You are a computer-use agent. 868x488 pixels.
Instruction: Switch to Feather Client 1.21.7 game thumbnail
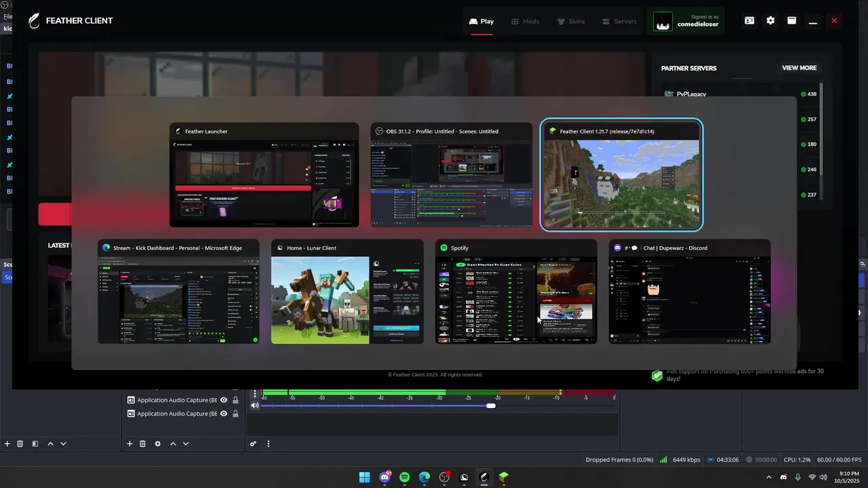click(x=621, y=175)
